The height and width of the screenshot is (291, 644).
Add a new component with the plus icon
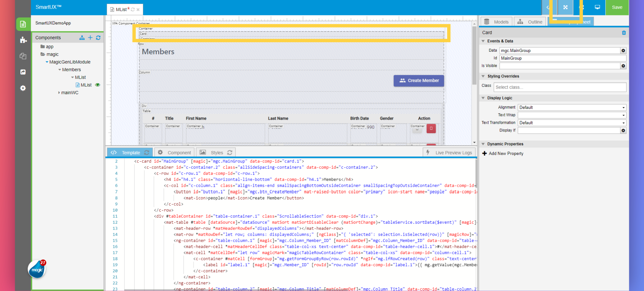pos(90,38)
